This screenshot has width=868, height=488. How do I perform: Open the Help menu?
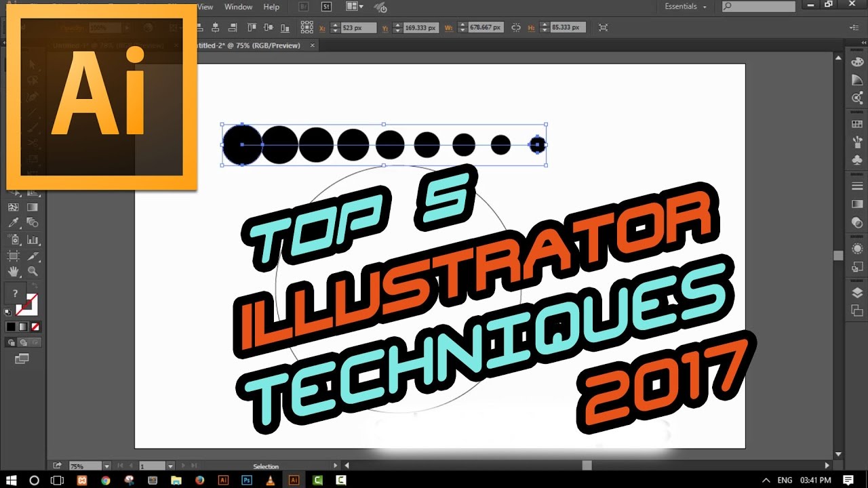click(271, 7)
